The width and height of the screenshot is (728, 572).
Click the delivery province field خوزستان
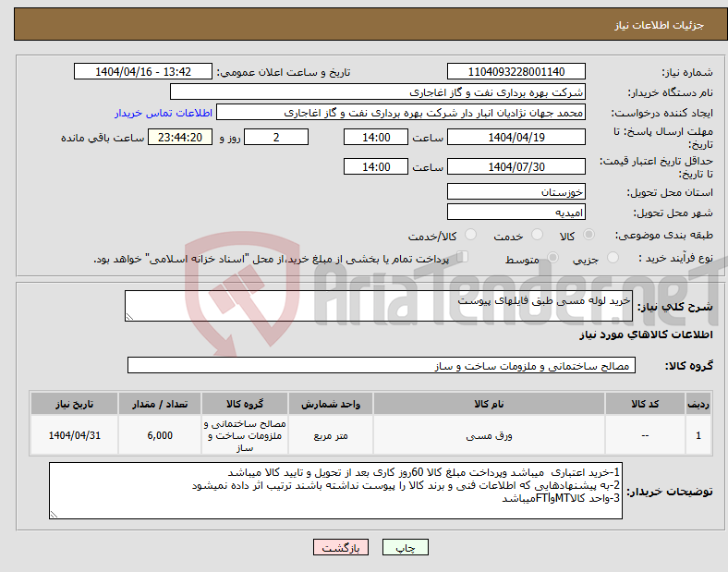(x=516, y=191)
